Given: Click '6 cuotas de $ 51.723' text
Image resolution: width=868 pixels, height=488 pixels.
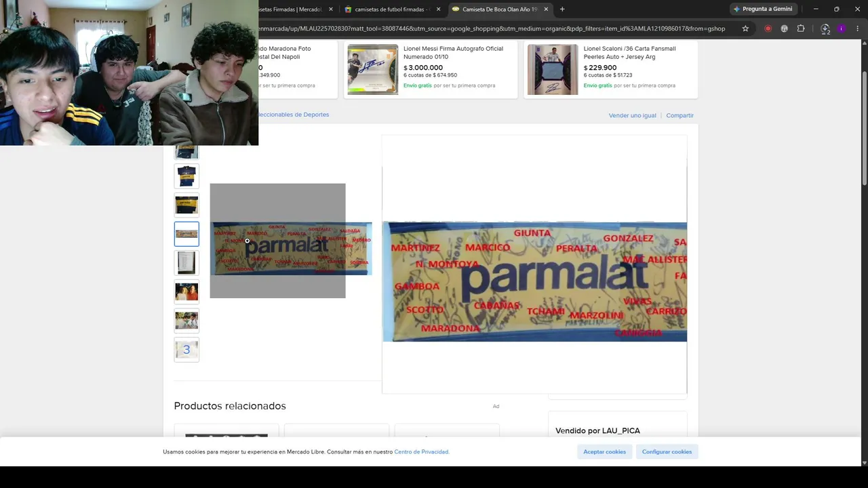Looking at the screenshot, I should [608, 75].
